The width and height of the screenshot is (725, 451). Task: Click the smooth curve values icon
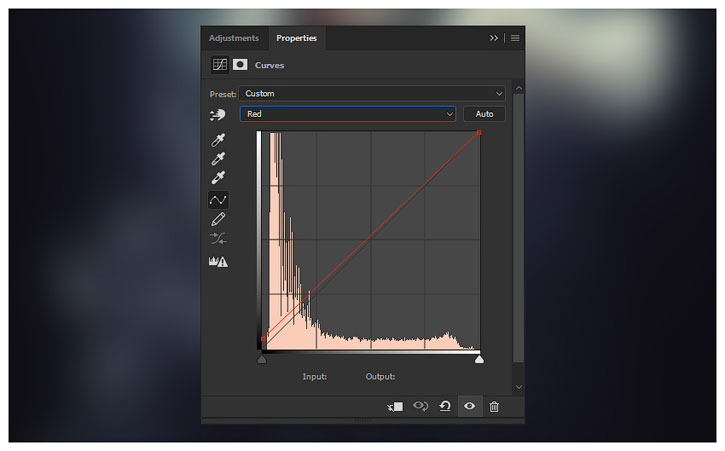[x=218, y=238]
